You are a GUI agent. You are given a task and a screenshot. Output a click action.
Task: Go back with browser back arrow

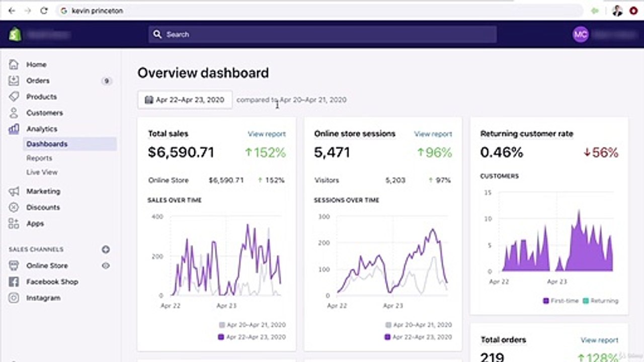12,11
